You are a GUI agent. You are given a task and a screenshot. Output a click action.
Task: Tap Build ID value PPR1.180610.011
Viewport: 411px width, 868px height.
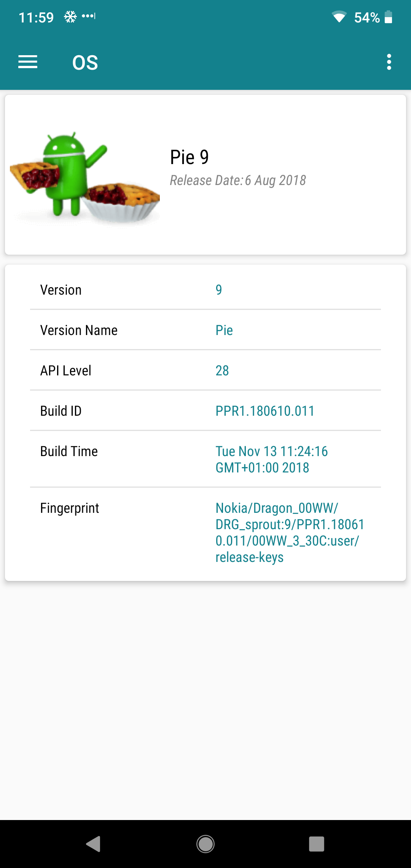265,411
